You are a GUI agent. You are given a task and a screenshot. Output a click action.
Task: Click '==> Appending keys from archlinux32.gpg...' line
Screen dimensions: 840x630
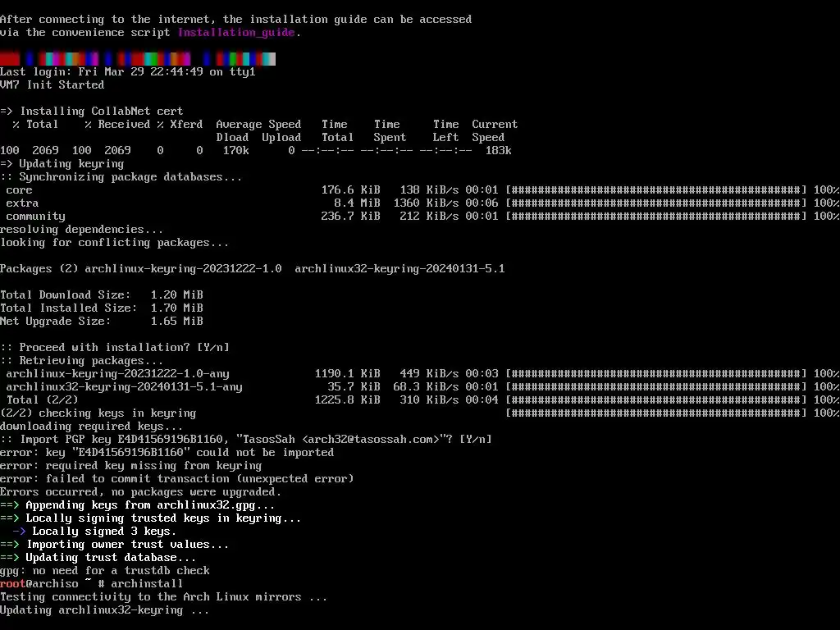[137, 505]
